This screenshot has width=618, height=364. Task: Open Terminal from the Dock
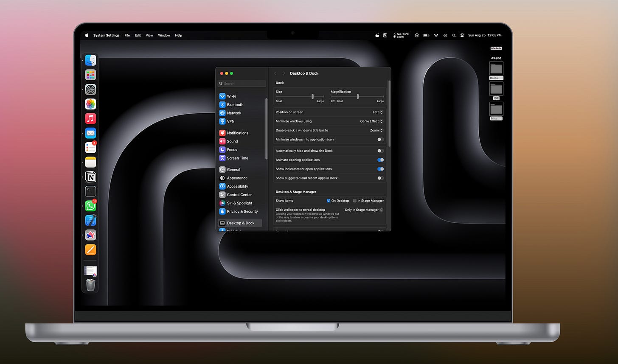pyautogui.click(x=90, y=191)
